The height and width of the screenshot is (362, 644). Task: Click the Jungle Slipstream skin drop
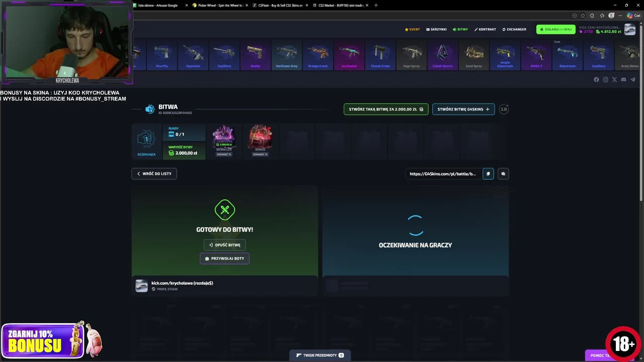505,56
